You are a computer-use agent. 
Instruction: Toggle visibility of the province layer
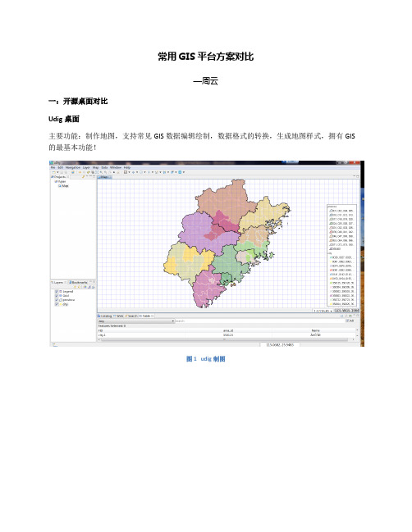point(57,300)
